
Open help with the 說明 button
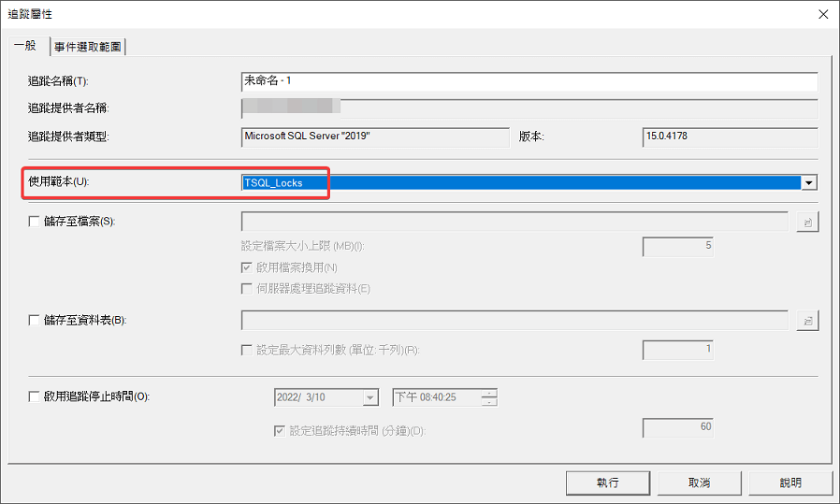click(790, 482)
